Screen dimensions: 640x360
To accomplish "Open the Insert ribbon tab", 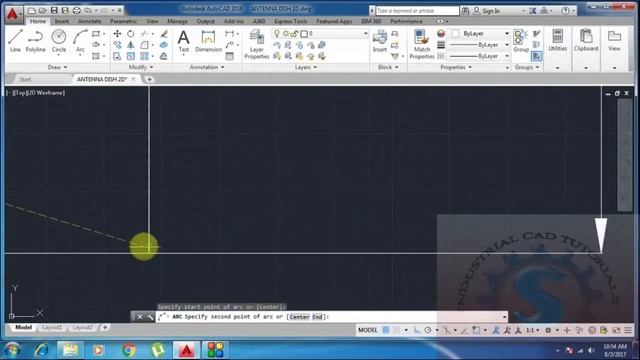I will pyautogui.click(x=62, y=21).
